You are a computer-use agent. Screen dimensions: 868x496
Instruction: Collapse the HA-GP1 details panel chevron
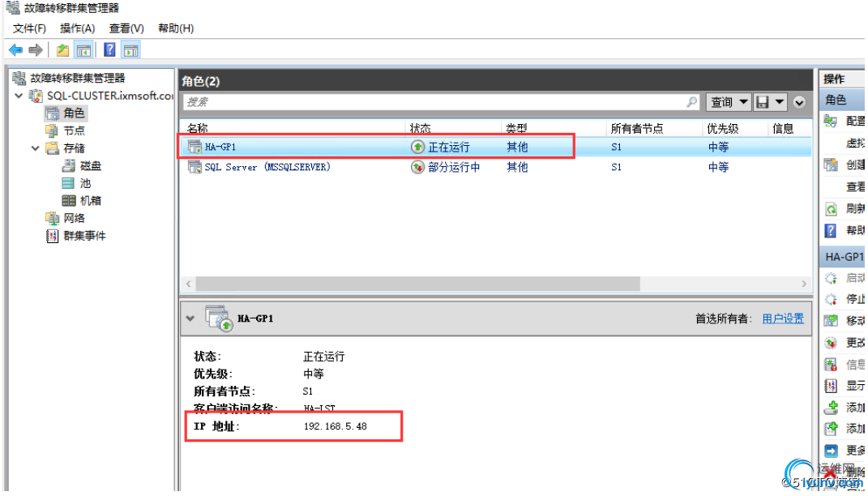pos(190,319)
